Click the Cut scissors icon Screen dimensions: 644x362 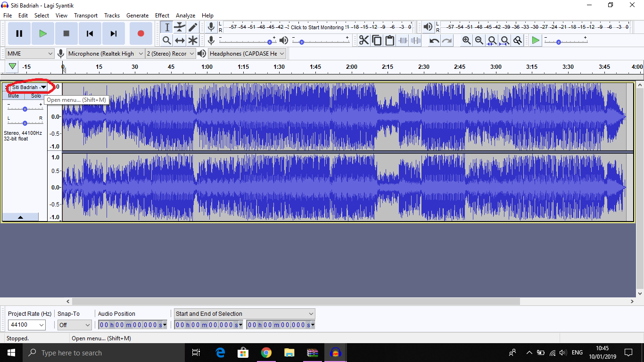pyautogui.click(x=364, y=41)
